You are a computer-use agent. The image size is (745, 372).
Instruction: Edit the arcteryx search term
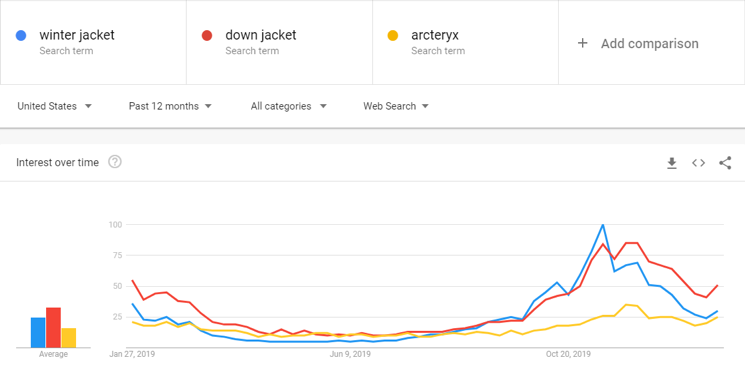pyautogui.click(x=435, y=35)
